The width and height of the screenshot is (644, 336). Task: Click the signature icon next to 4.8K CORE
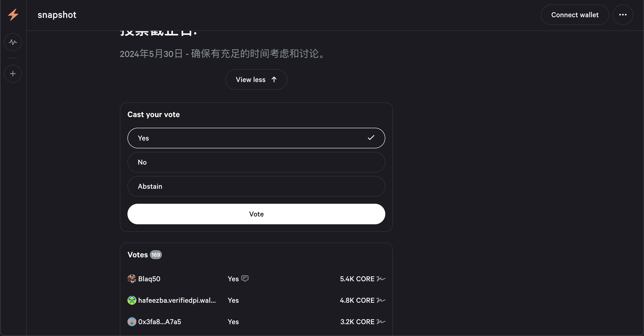click(380, 300)
